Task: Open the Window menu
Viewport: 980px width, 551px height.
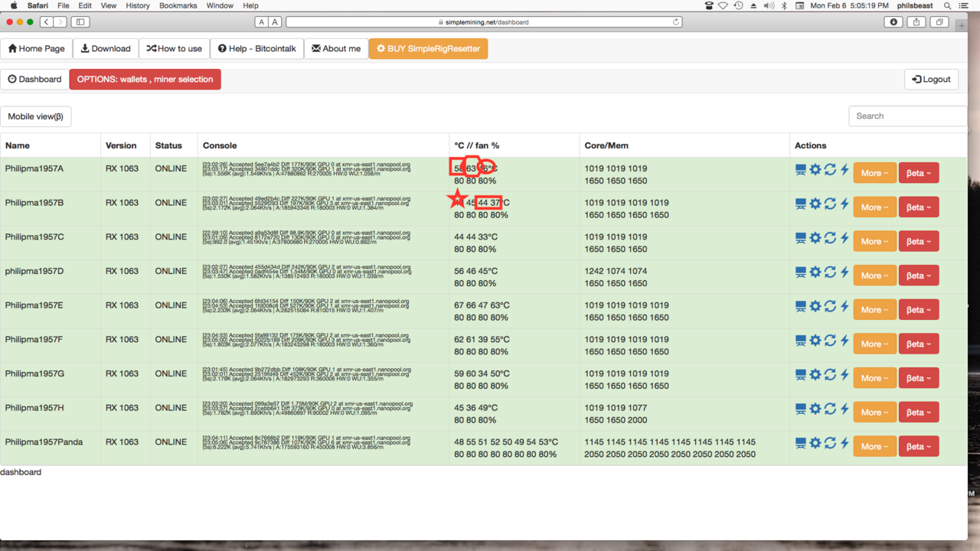Action: tap(220, 5)
